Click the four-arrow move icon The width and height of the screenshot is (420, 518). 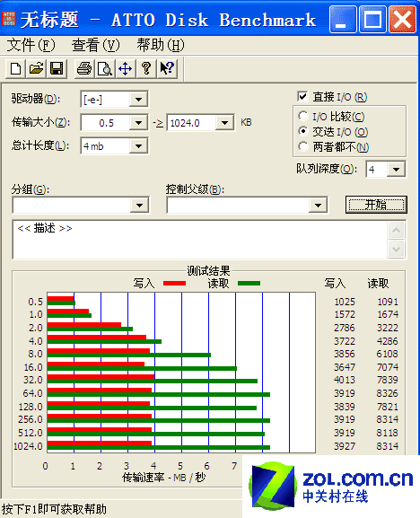125,69
